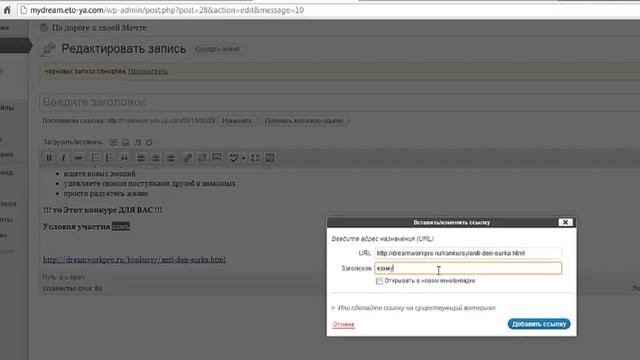The height and width of the screenshot is (360, 640).
Task: Click the insert/edit link toolbar icon
Action: tap(187, 158)
